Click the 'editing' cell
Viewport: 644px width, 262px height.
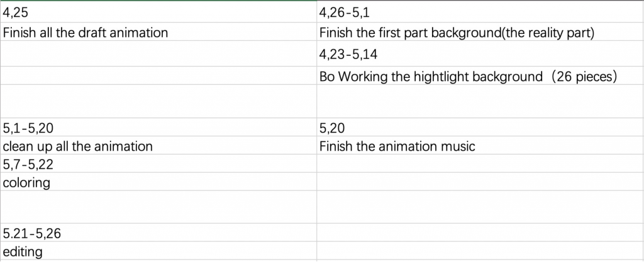(x=158, y=251)
